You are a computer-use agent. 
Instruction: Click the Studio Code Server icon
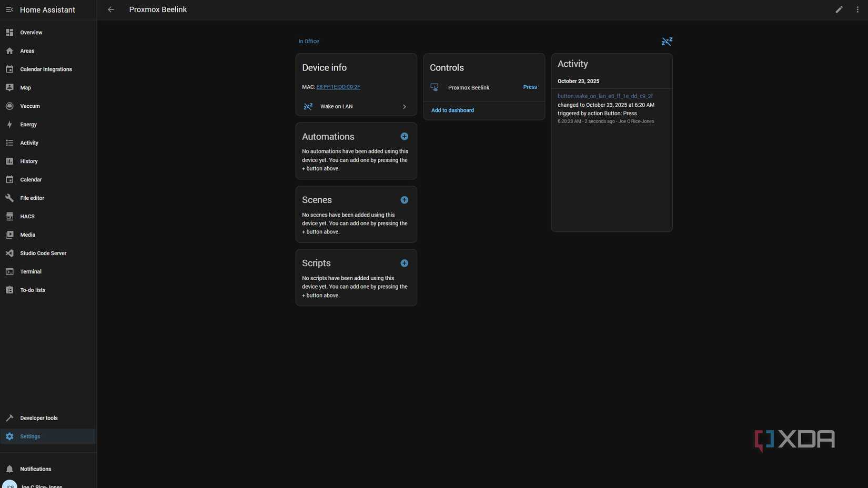click(9, 253)
